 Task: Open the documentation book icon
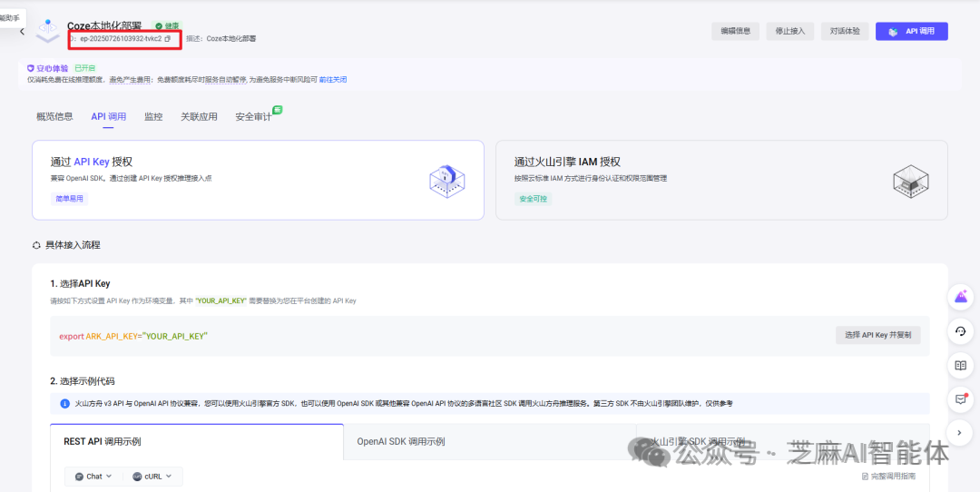pyautogui.click(x=961, y=365)
